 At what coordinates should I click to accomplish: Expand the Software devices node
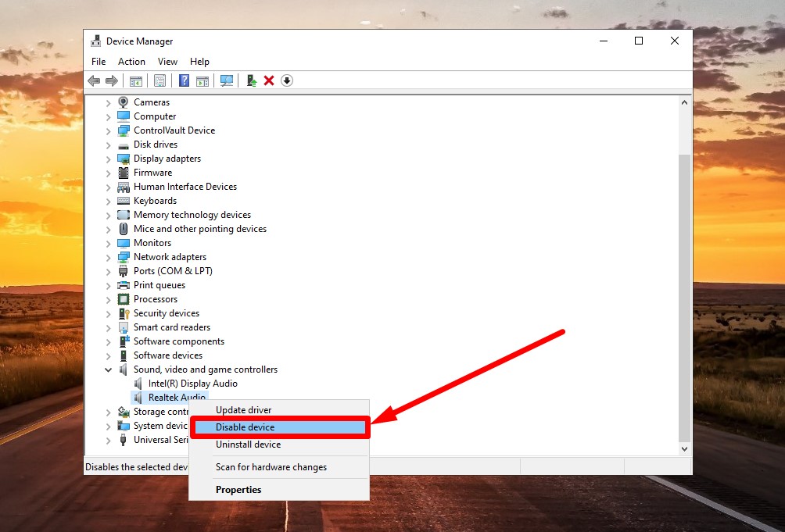(x=108, y=356)
